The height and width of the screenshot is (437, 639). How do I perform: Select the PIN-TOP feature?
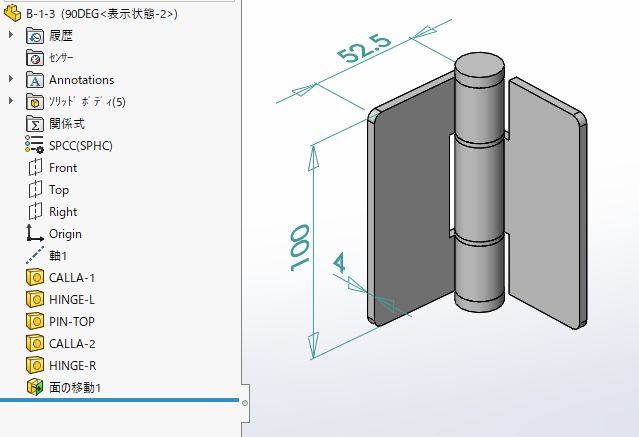pyautogui.click(x=72, y=322)
